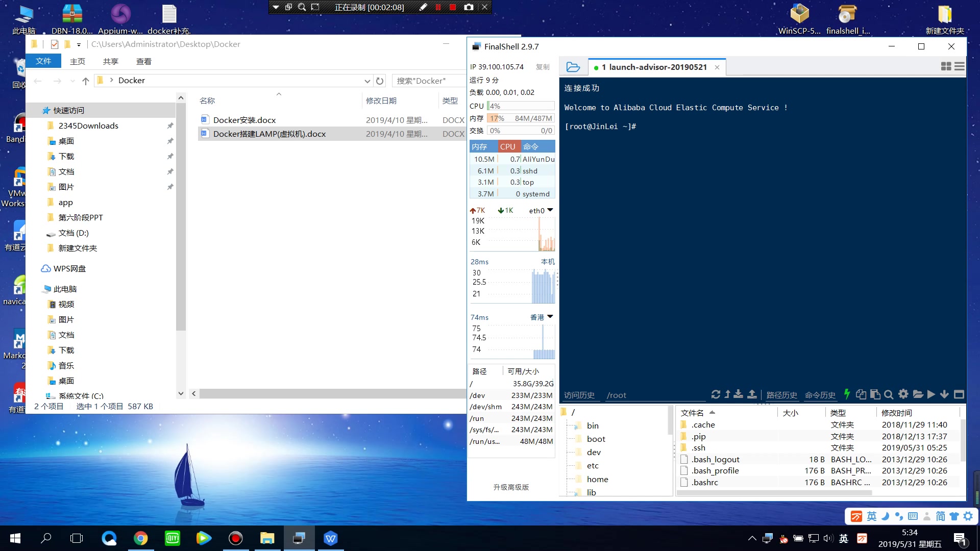Click FinalShell refresh directory icon

pos(716,394)
